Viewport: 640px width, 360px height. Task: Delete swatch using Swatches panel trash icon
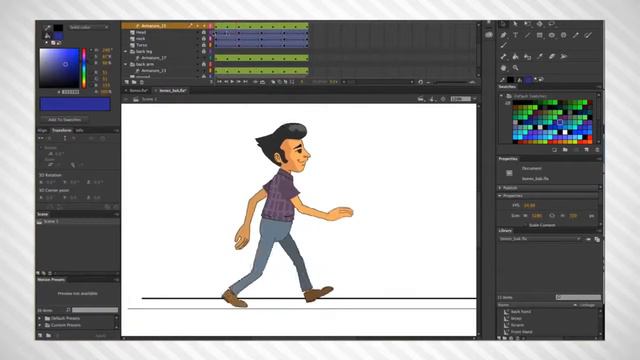pos(597,150)
